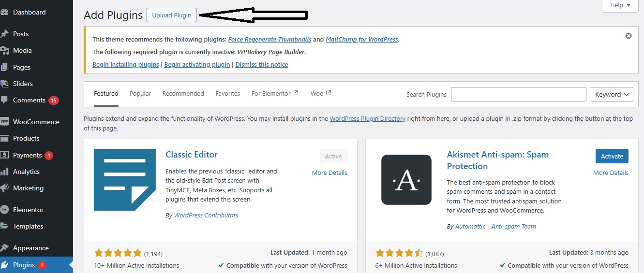Open the MailChimp for WordPress link
Image resolution: width=644 pixels, height=273 pixels.
click(362, 39)
